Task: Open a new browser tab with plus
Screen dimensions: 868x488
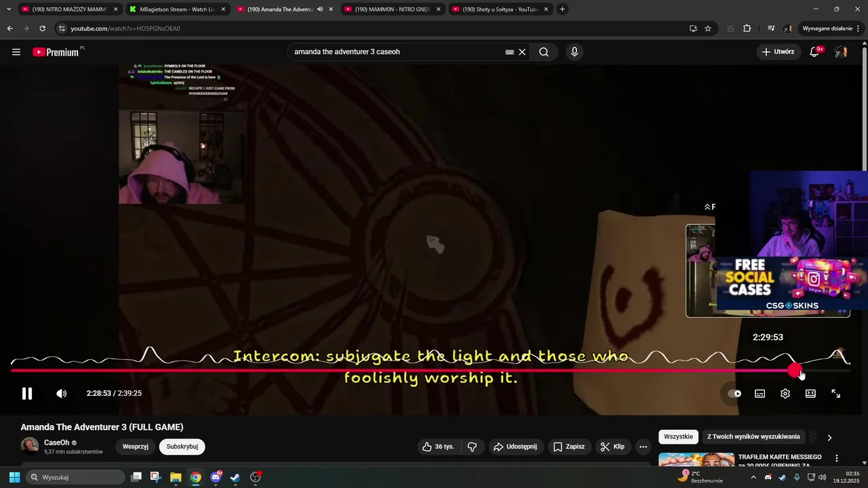Action: [562, 9]
